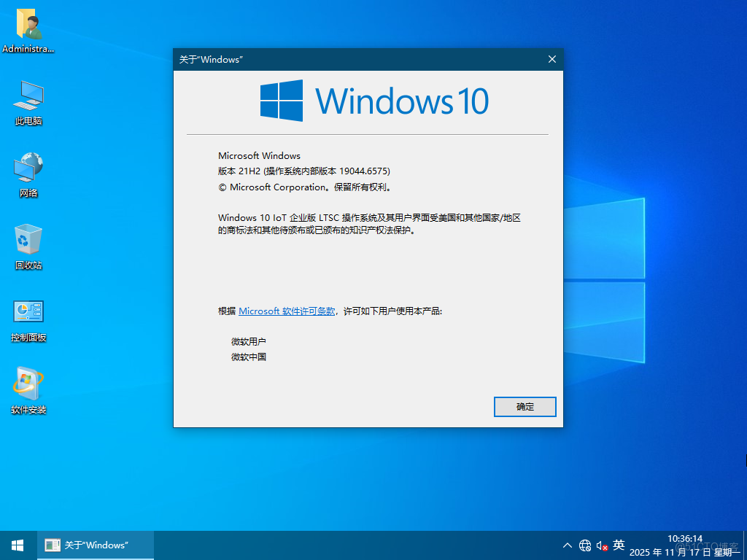The width and height of the screenshot is (747, 560).
Task: Close the 关于"Windows" dialog
Action: coord(552,59)
